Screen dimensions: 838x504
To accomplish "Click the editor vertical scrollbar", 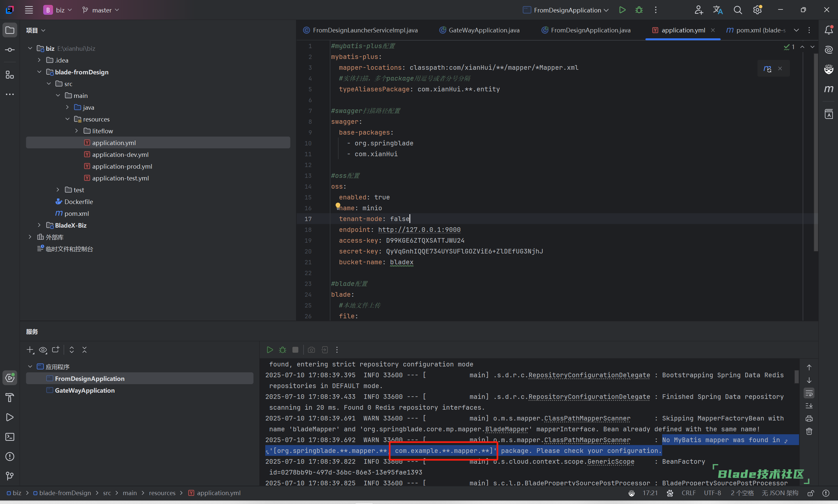I will point(816,153).
